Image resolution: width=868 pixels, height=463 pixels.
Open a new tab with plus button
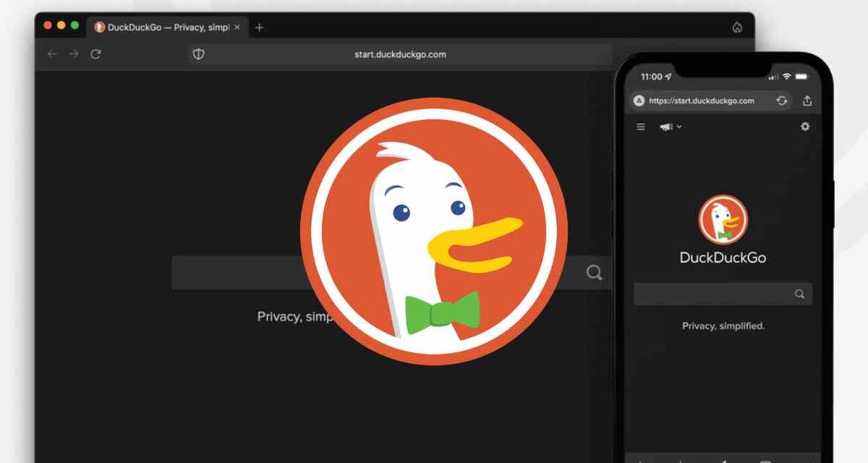tap(259, 27)
